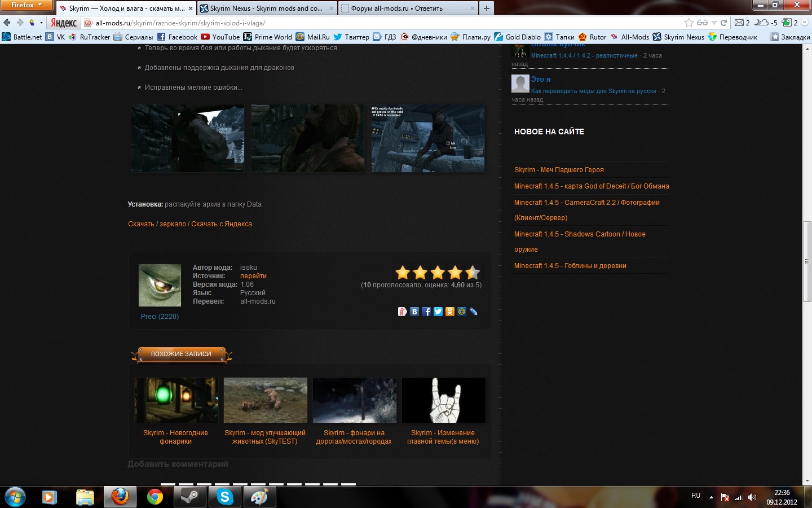Open Google Chrome from the taskbar

(x=155, y=497)
